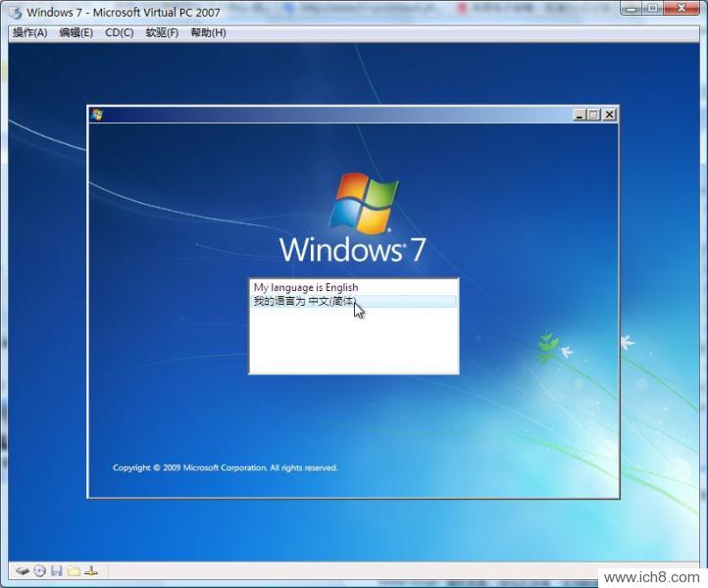Click the network adapter status icon
The image size is (708, 588).
pos(91,570)
